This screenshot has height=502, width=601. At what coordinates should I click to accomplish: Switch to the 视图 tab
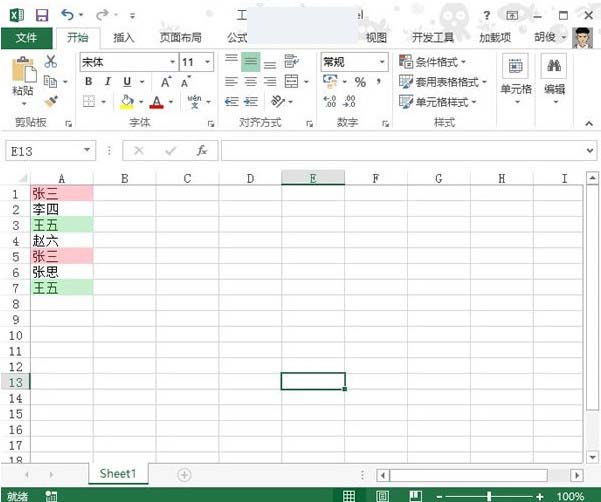coord(376,38)
